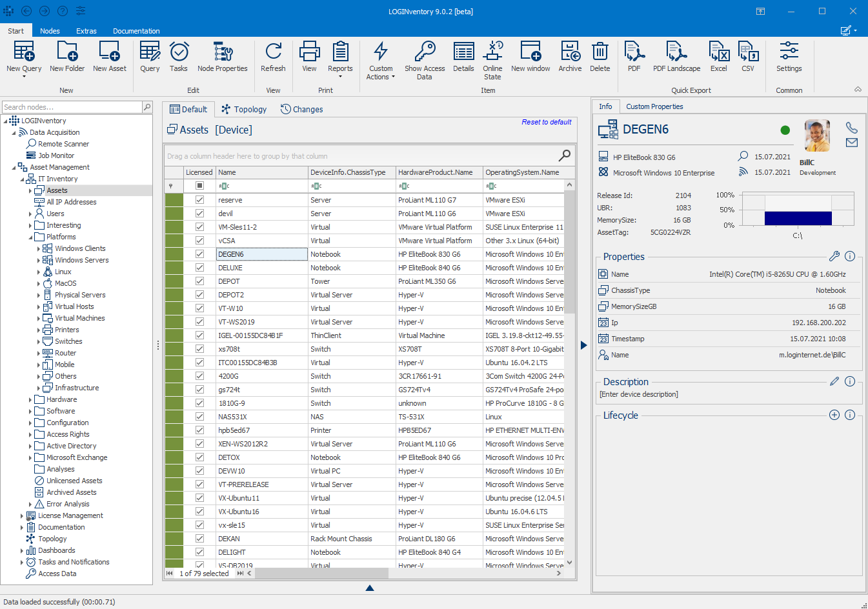Collapse the ribbon with the chevron
Viewport: 868px width, 609px height.
pos(858,90)
